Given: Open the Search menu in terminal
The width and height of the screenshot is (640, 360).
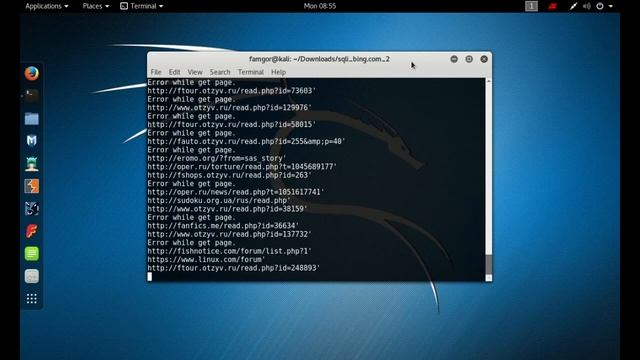Looking at the screenshot, I should click(220, 72).
